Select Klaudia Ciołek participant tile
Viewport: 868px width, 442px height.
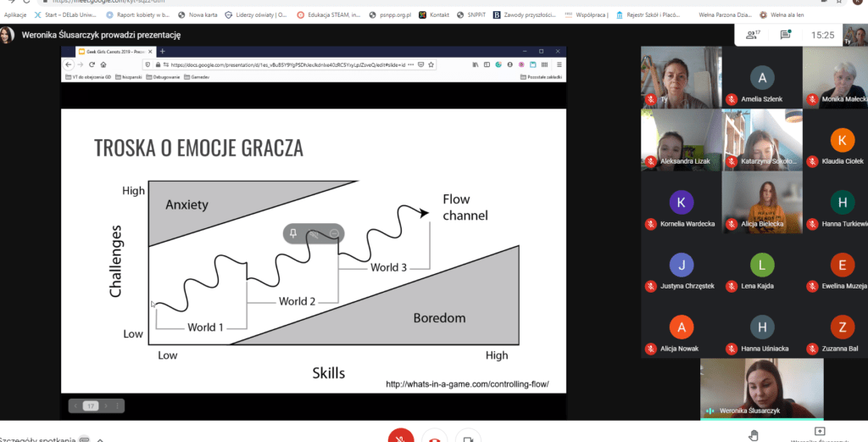835,140
